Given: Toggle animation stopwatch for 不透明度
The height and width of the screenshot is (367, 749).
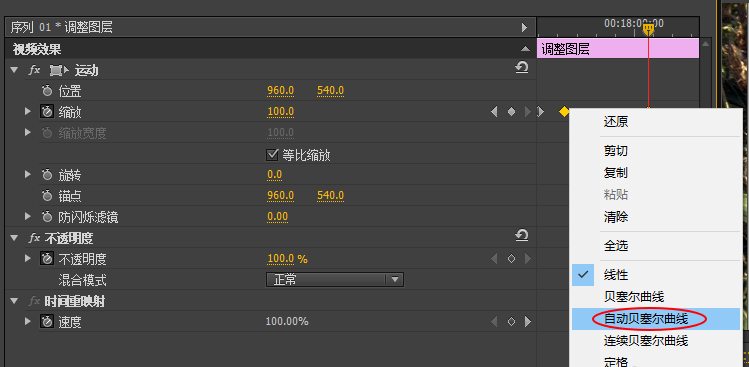Looking at the screenshot, I should (x=47, y=259).
